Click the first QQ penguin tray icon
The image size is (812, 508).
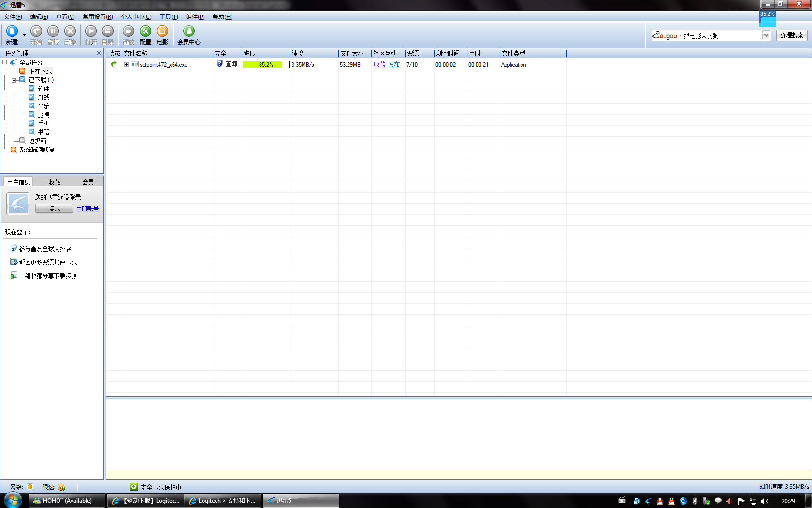pos(660,501)
